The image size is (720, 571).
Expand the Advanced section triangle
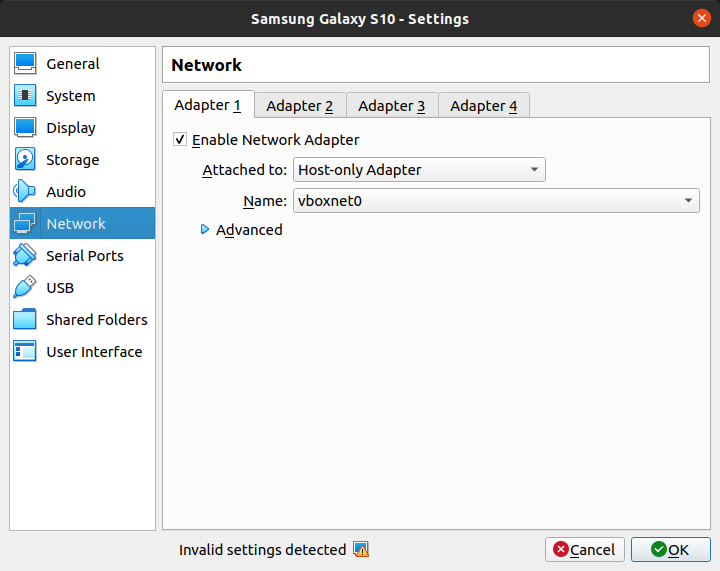pos(205,229)
